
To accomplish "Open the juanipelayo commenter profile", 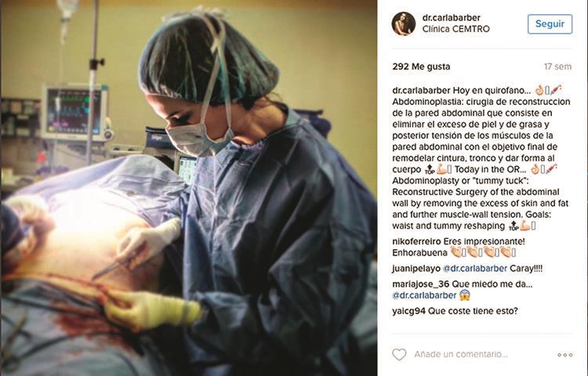I will (x=416, y=269).
